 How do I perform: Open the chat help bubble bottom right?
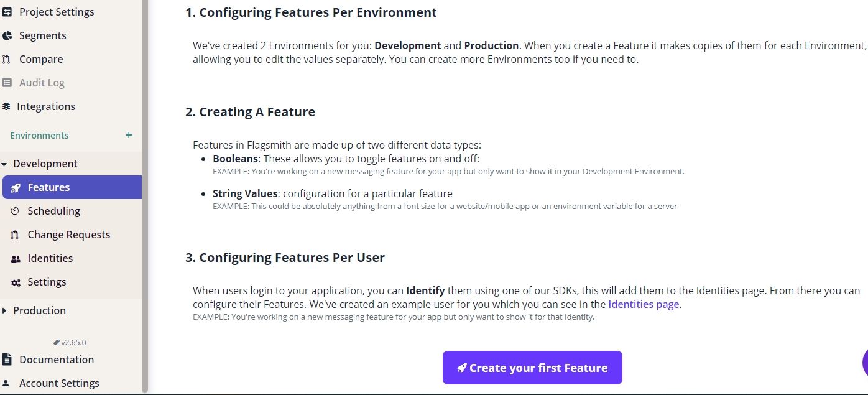866,363
